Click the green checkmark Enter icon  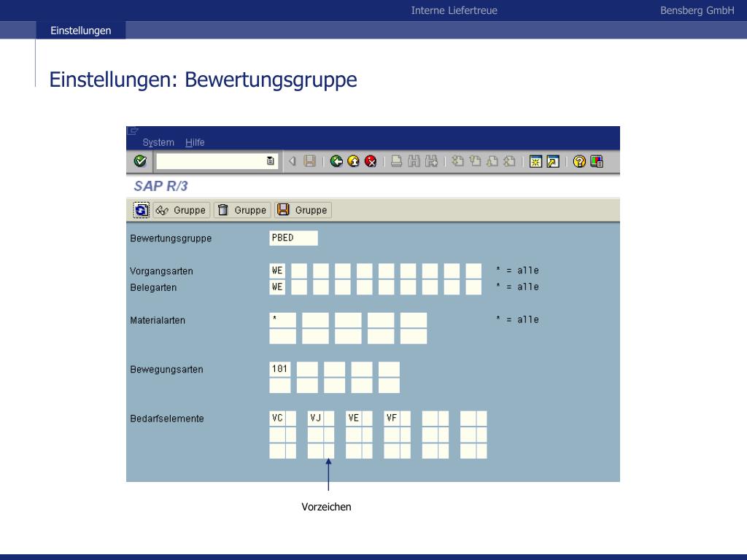tap(140, 161)
